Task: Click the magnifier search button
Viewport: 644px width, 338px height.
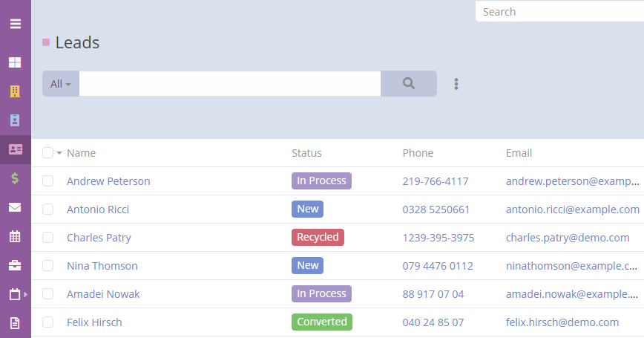Action: coord(409,83)
